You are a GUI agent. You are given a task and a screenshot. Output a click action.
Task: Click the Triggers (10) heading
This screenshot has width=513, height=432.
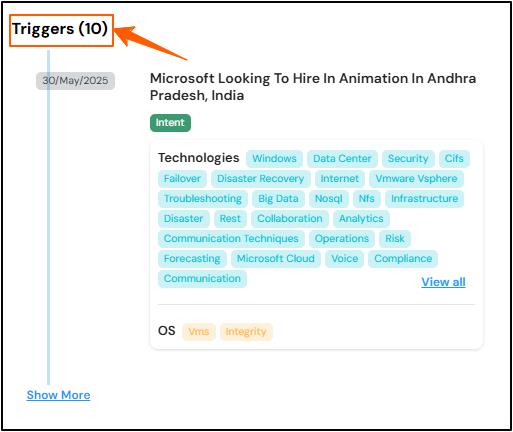(60, 29)
